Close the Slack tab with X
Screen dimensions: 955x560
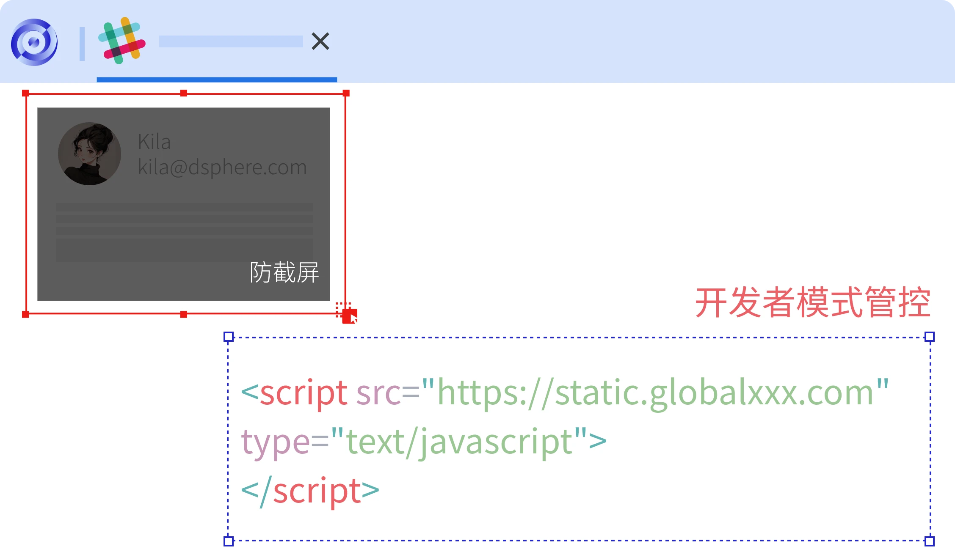pyautogui.click(x=320, y=41)
